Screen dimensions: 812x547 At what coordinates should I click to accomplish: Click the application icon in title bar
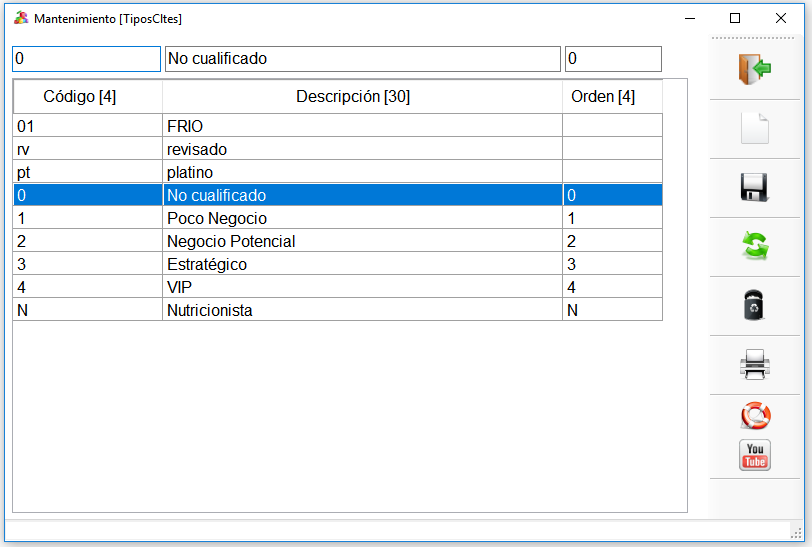pyautogui.click(x=21, y=18)
